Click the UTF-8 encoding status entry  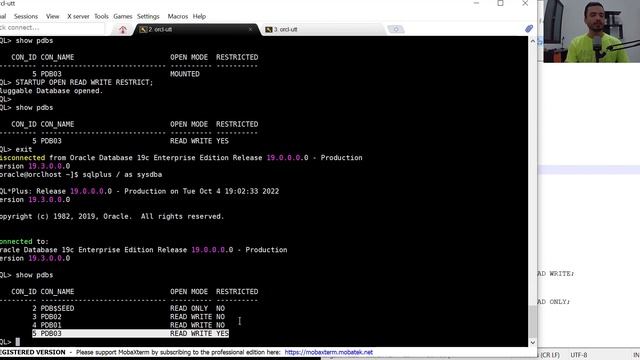click(x=579, y=355)
